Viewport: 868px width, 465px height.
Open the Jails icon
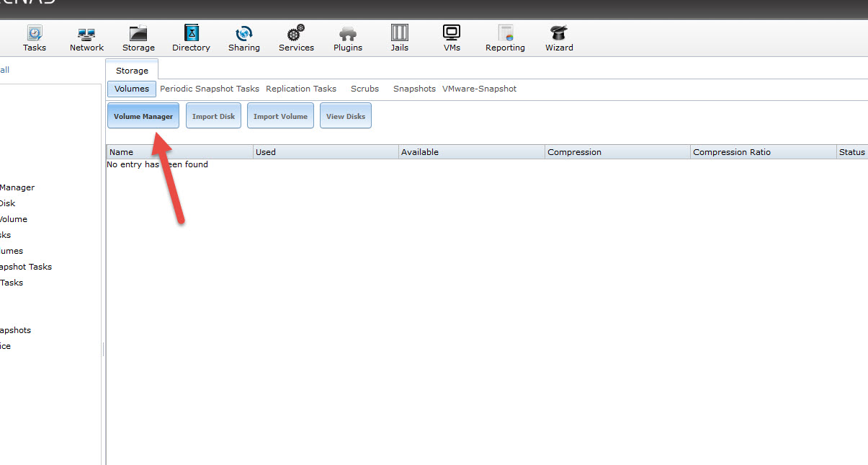[x=400, y=34]
